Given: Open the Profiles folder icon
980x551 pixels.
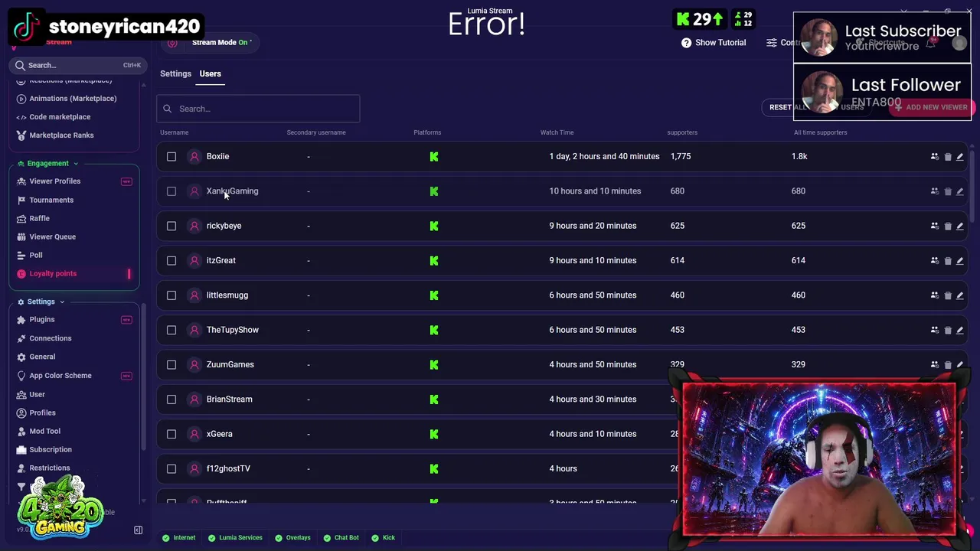Looking at the screenshot, I should (21, 412).
